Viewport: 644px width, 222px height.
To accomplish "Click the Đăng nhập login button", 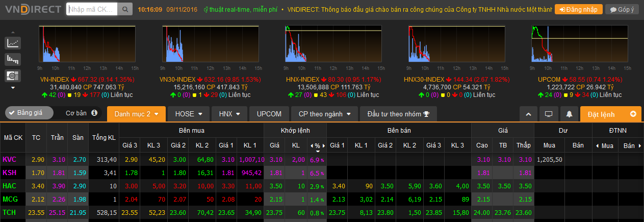I will (579, 9).
